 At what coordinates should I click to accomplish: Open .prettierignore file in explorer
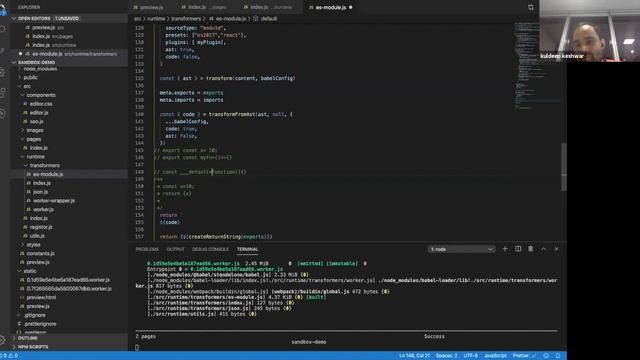(x=40, y=324)
